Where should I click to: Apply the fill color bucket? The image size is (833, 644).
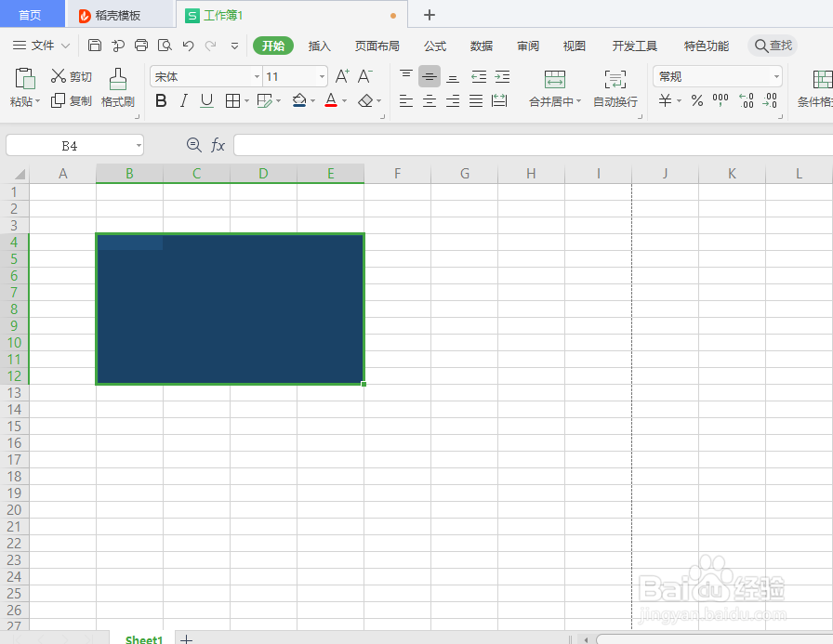pyautogui.click(x=299, y=100)
